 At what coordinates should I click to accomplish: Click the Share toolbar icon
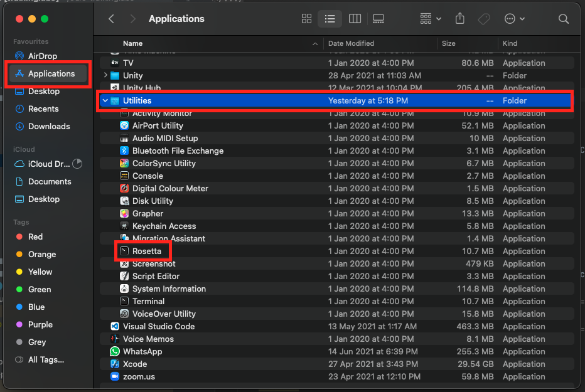(x=460, y=18)
